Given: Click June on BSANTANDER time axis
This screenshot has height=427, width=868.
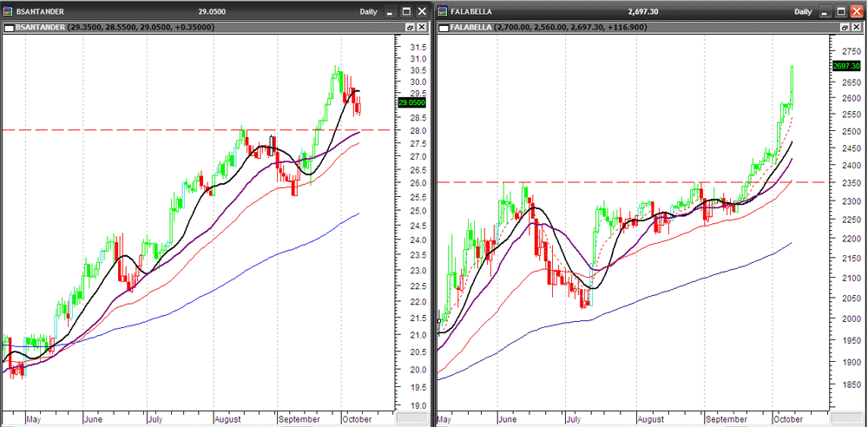Looking at the screenshot, I should click(x=94, y=419).
